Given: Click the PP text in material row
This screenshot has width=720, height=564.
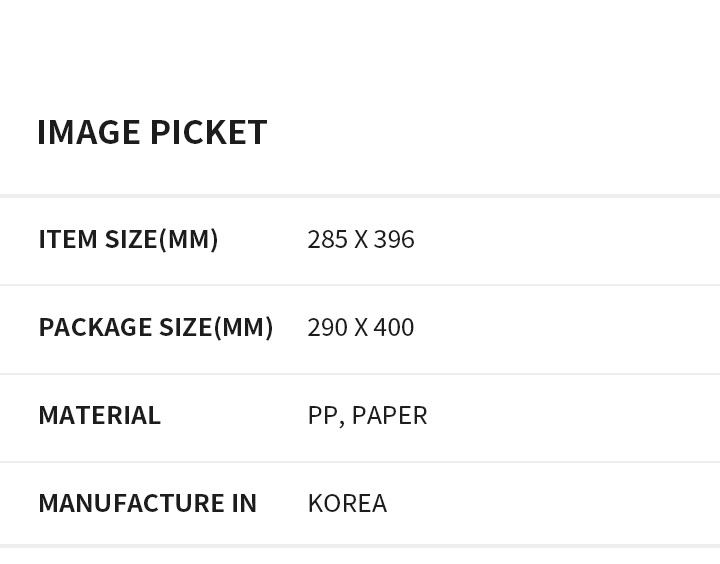Looking at the screenshot, I should pyautogui.click(x=323, y=416).
